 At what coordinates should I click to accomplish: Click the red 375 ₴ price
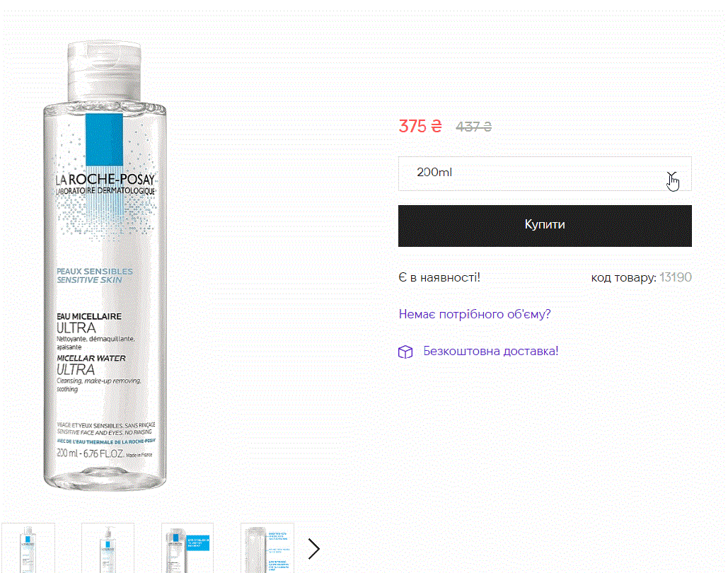[420, 127]
